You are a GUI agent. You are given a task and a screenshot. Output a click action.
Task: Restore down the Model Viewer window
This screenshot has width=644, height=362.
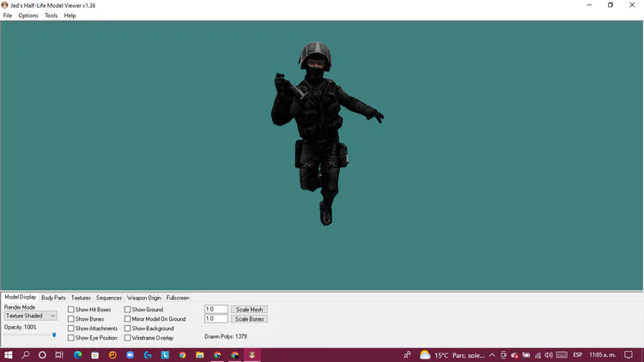pos(611,5)
